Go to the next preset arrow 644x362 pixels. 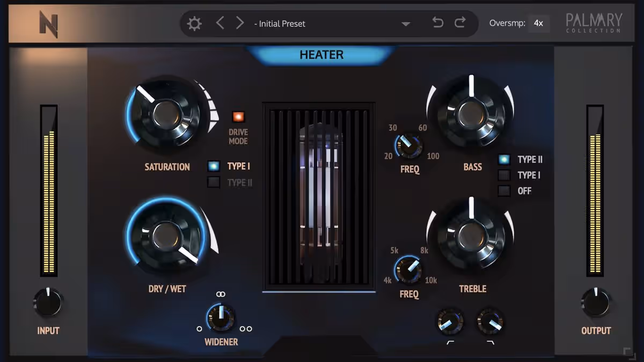click(x=240, y=23)
